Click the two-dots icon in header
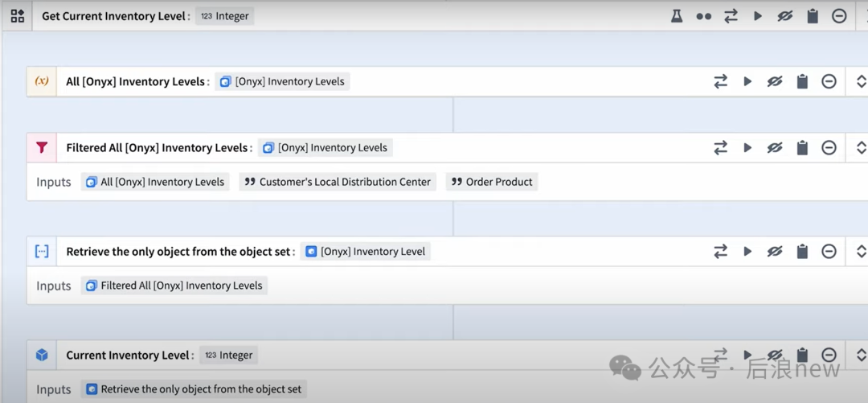 [x=703, y=16]
